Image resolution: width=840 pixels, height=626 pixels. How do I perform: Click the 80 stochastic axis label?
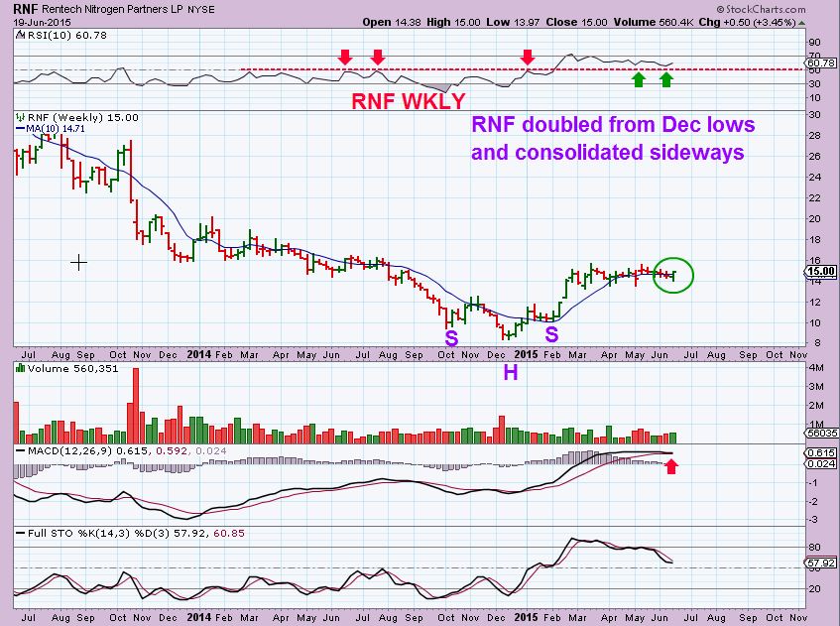point(815,548)
